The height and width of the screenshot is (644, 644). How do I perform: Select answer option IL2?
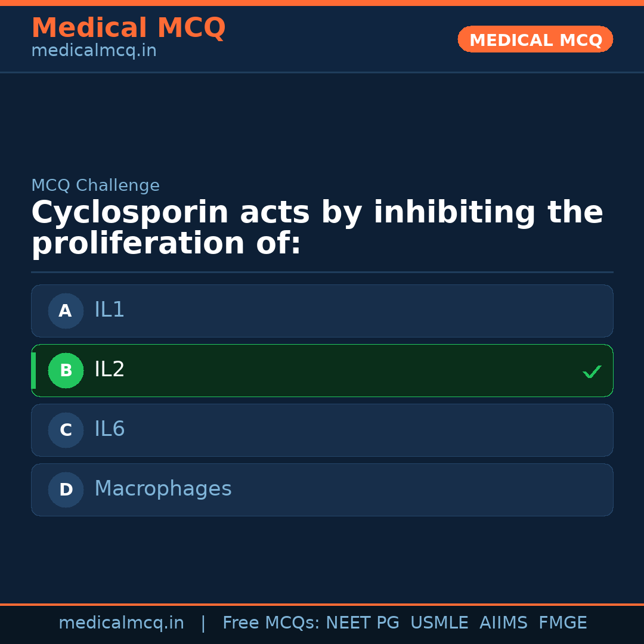point(322,370)
